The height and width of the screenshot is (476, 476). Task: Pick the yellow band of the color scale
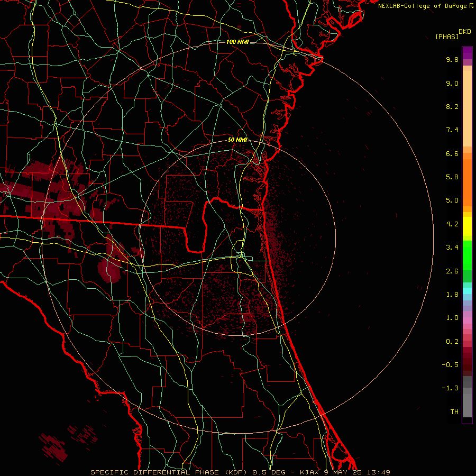tap(467, 226)
